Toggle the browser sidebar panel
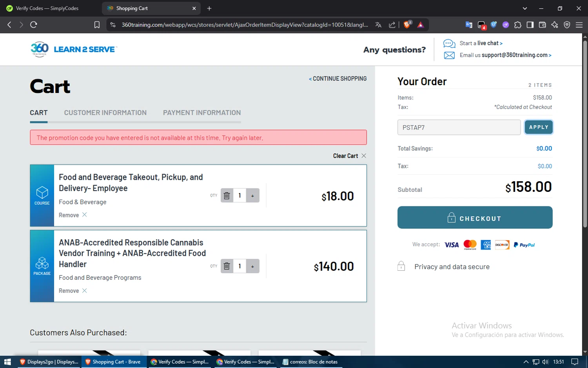The image size is (588, 368). tap(530, 25)
